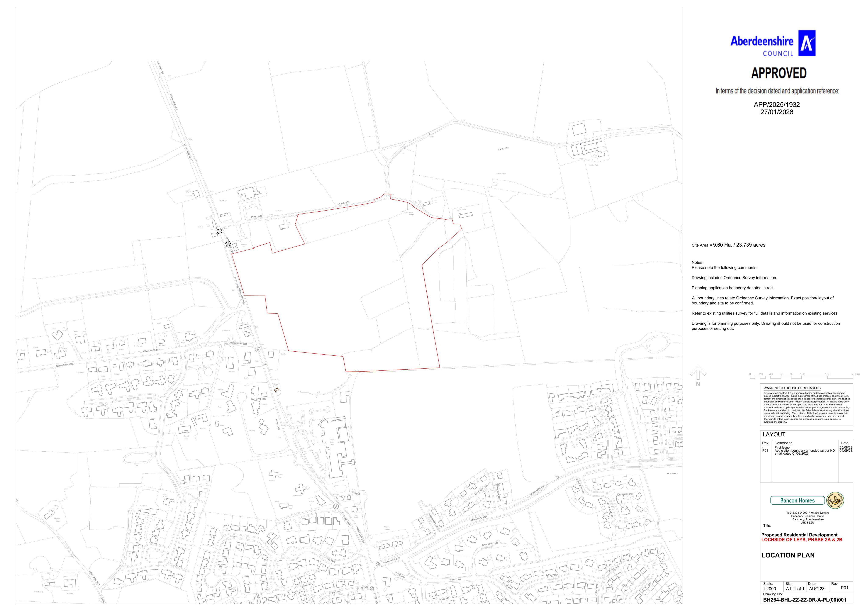Click 'Proposed Residential Development' title

(x=799, y=535)
